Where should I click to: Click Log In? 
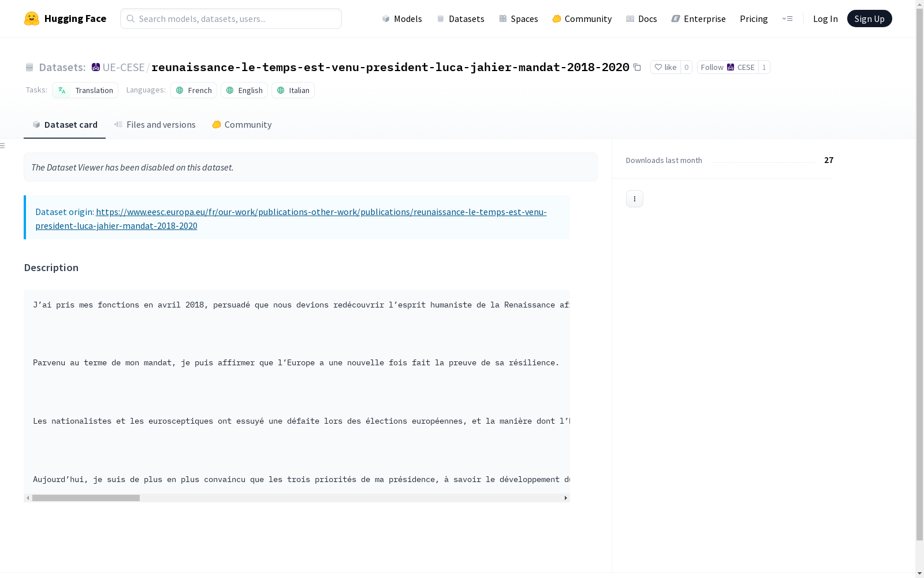pyautogui.click(x=825, y=18)
